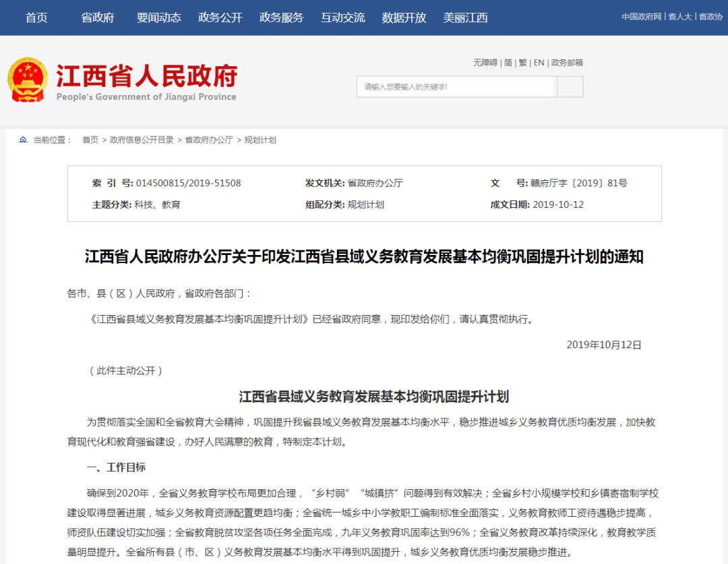Select 政务公开 in the top navigation
This screenshot has height=564, width=728.
[x=220, y=18]
